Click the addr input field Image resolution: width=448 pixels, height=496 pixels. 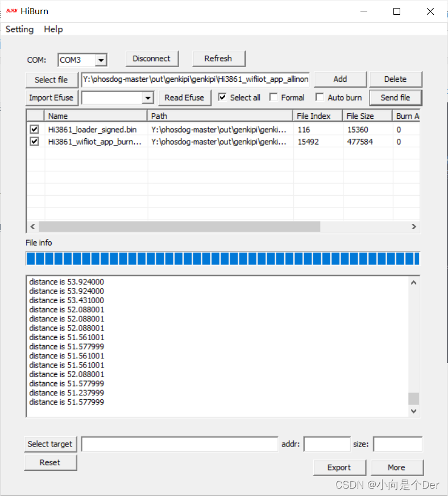pyautogui.click(x=327, y=444)
